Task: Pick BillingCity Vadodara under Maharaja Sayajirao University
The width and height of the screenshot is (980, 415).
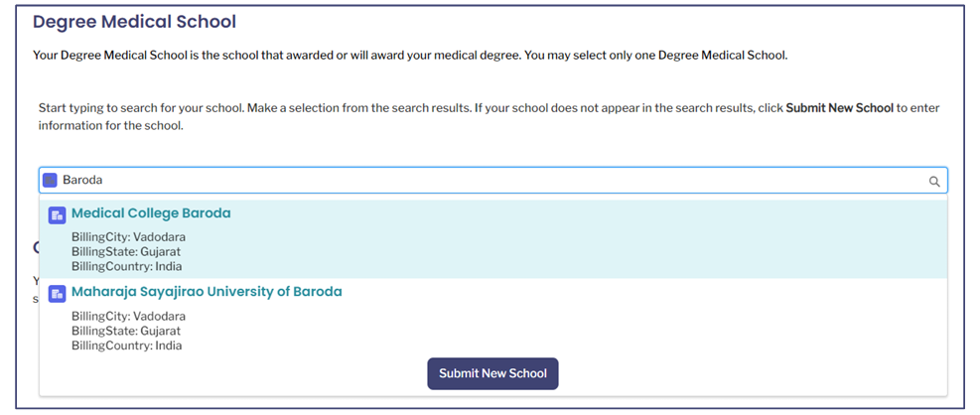Action: [128, 317]
